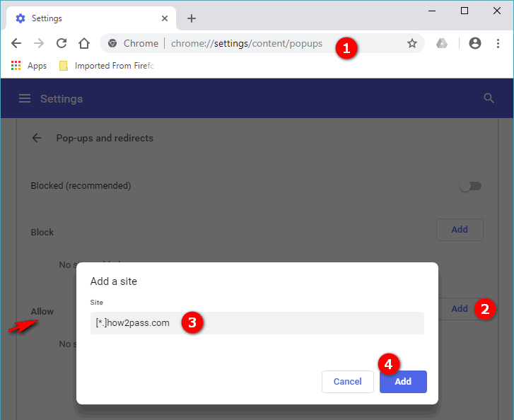514x420 pixels.
Task: Open the Settings hamburger menu
Action: click(25, 98)
